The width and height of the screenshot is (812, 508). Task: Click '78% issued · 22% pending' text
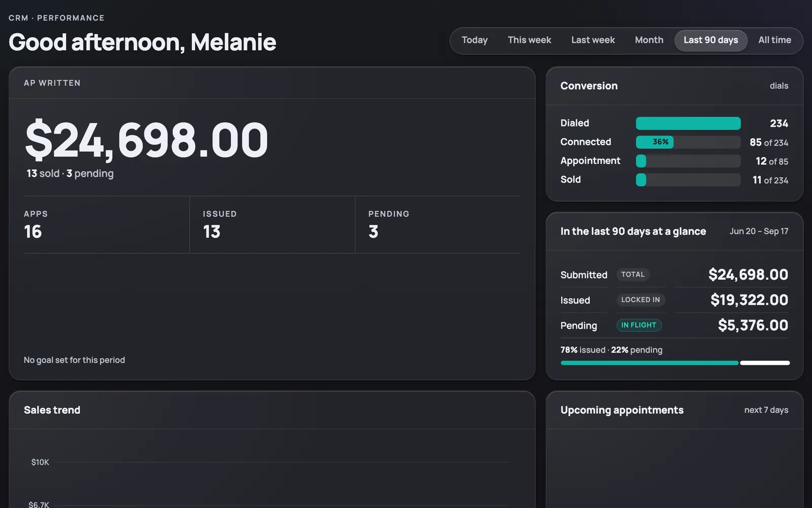(612, 350)
